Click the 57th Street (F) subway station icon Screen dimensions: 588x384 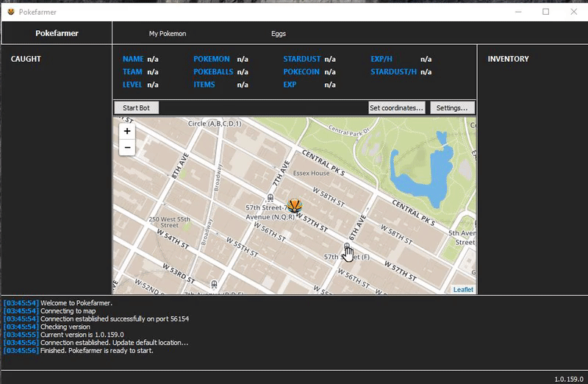(347, 246)
